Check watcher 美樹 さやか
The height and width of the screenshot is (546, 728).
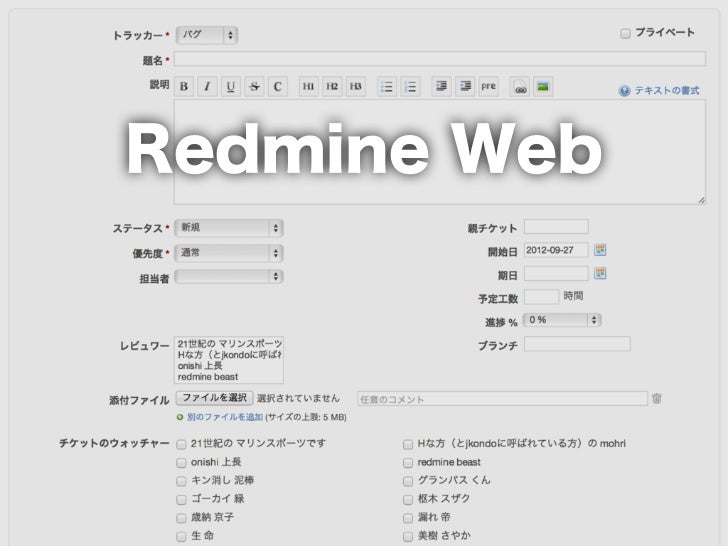click(x=408, y=537)
